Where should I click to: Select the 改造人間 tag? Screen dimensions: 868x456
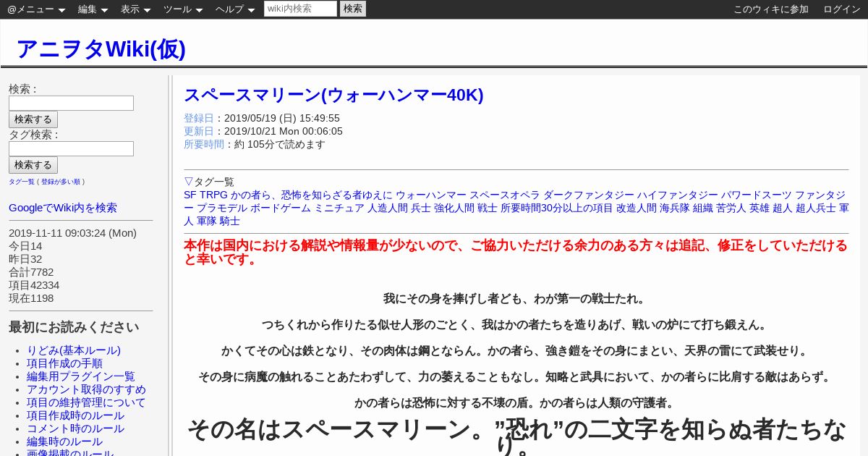637,208
